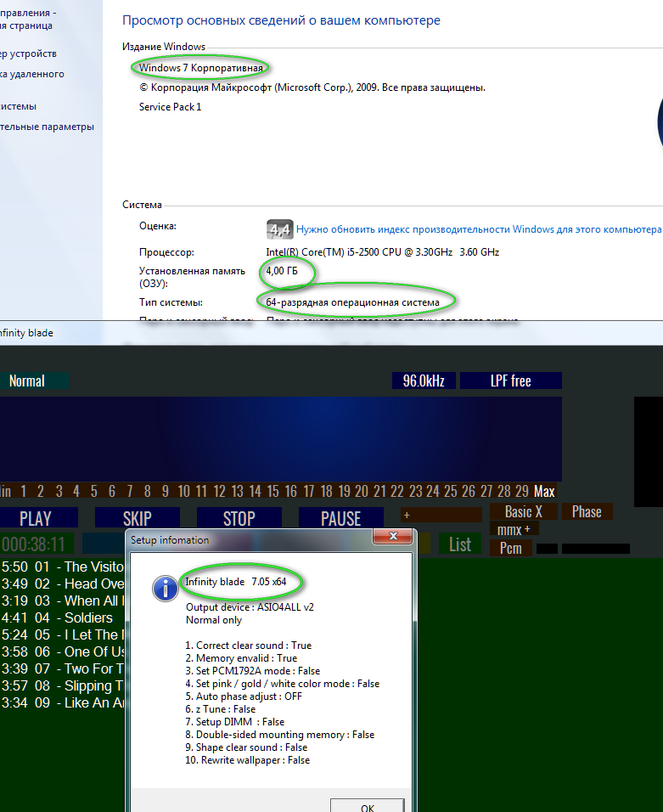The height and width of the screenshot is (812, 663).
Task: Click the 'Normal only' line in dialog
Action: click(214, 620)
